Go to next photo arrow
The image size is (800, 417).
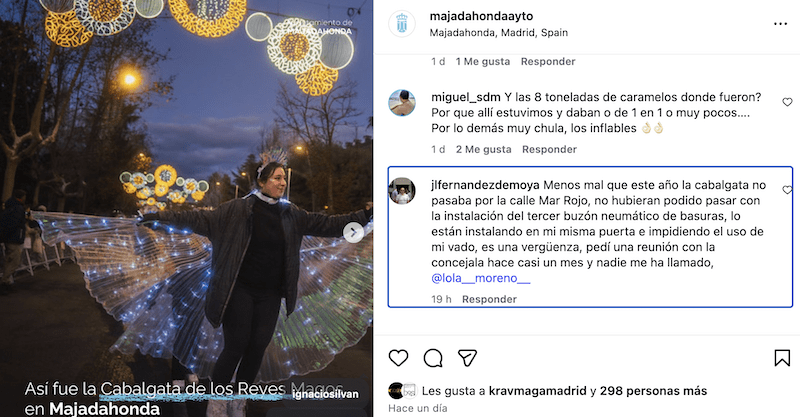(354, 233)
